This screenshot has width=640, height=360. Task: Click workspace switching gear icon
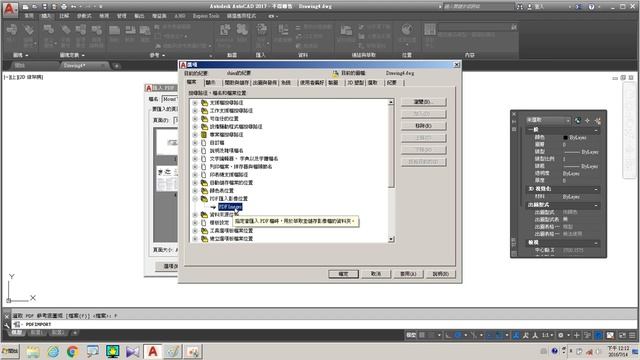tap(561, 335)
